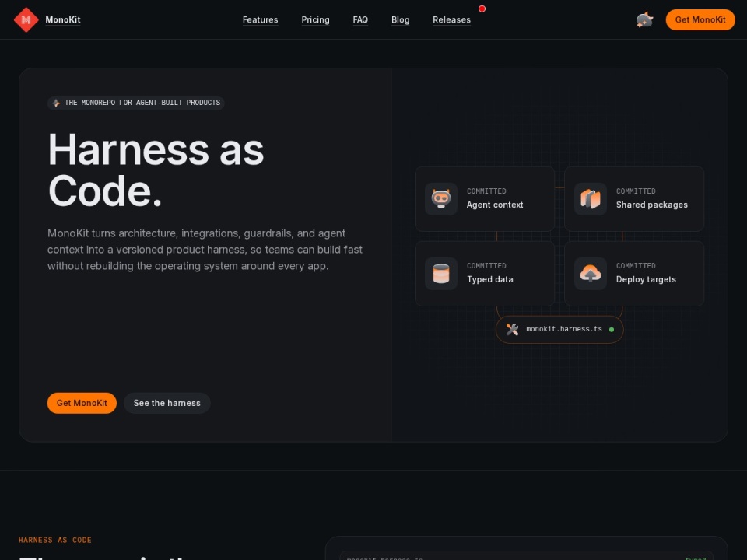Click the monokit.harness.ts file name
This screenshot has width=747, height=560.
(x=564, y=329)
